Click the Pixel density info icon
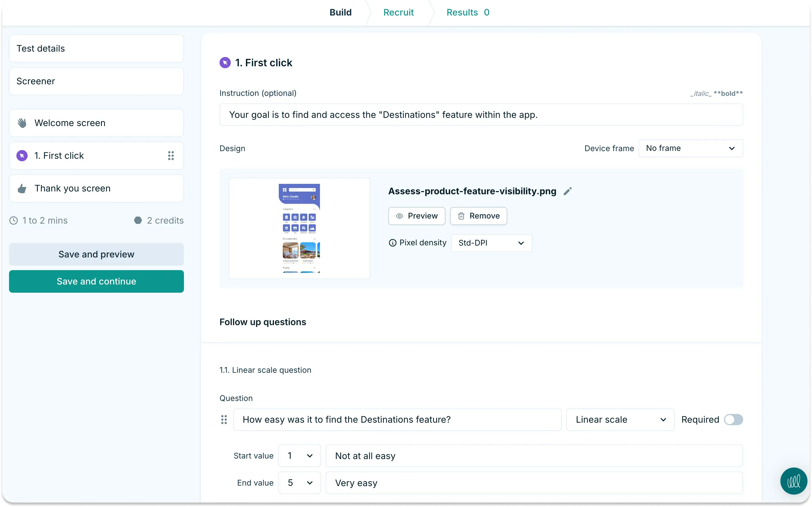 point(392,243)
